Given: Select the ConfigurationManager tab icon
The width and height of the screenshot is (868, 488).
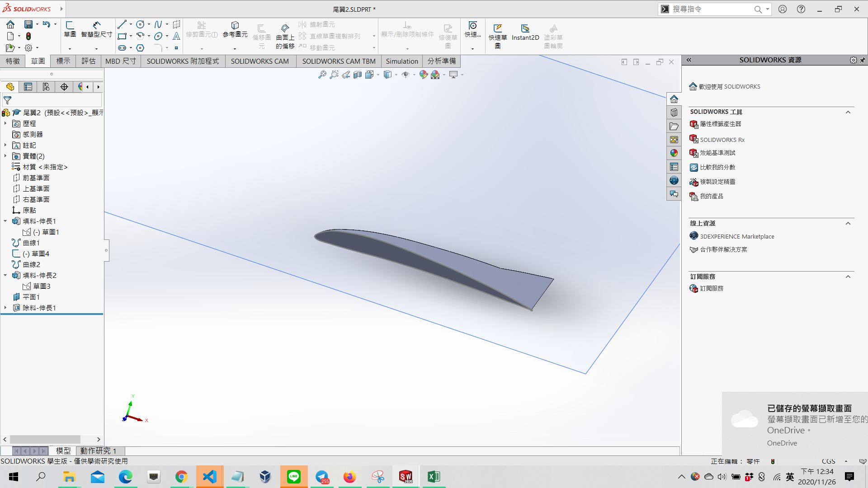Looking at the screenshot, I should point(46,87).
